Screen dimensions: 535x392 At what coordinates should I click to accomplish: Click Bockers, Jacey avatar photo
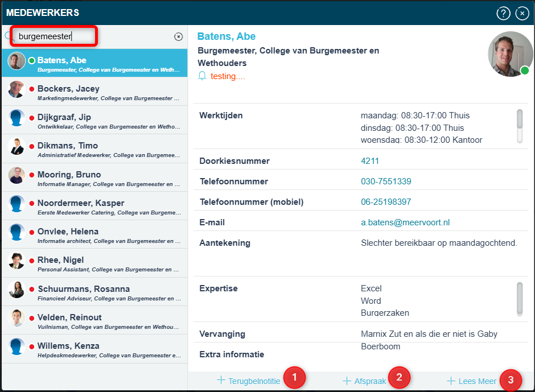point(17,89)
